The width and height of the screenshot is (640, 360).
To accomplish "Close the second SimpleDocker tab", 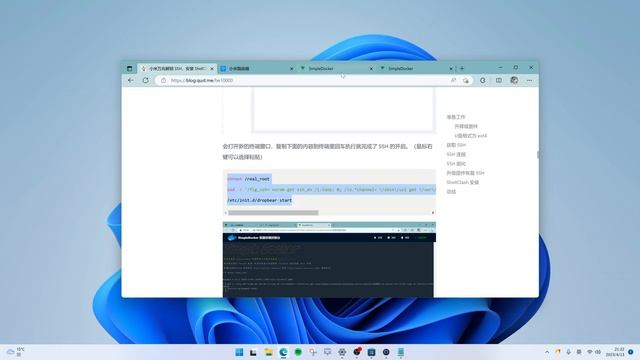I will 451,69.
